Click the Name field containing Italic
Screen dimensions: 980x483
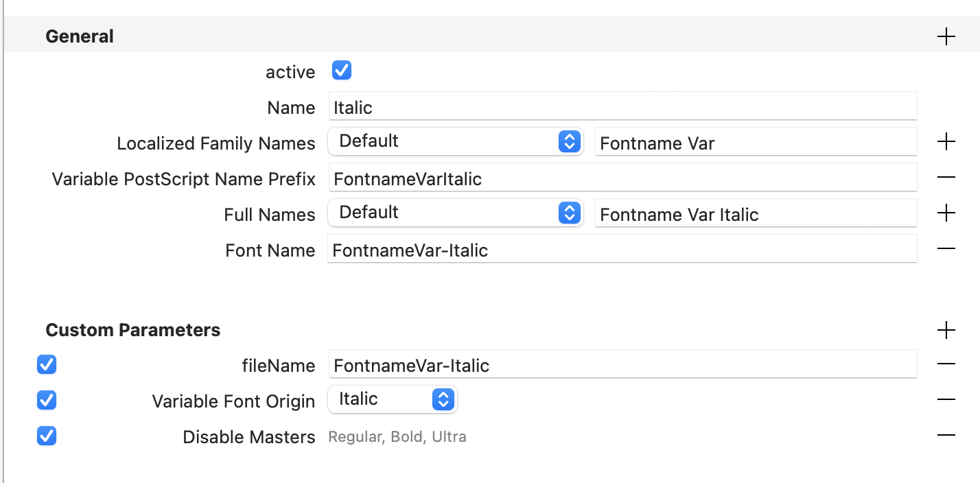click(622, 107)
